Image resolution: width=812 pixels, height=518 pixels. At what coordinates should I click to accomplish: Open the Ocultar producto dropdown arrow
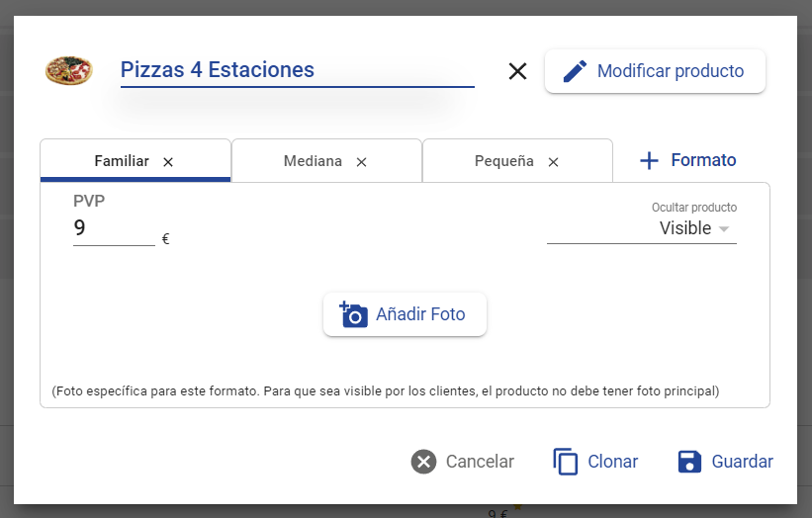pos(724,228)
